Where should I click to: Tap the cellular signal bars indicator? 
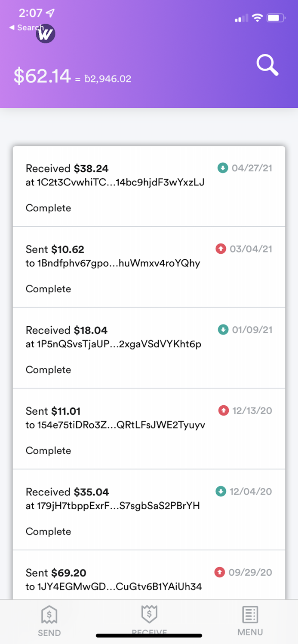pyautogui.click(x=241, y=18)
